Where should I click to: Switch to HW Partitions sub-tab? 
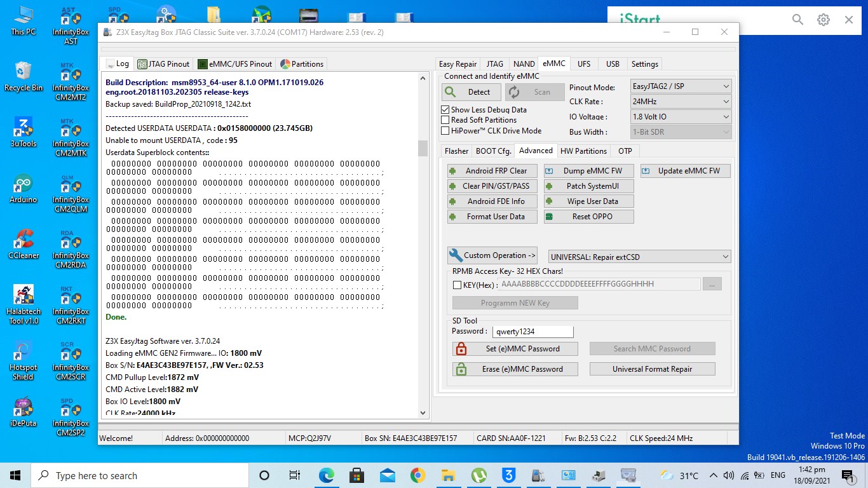[x=583, y=151]
